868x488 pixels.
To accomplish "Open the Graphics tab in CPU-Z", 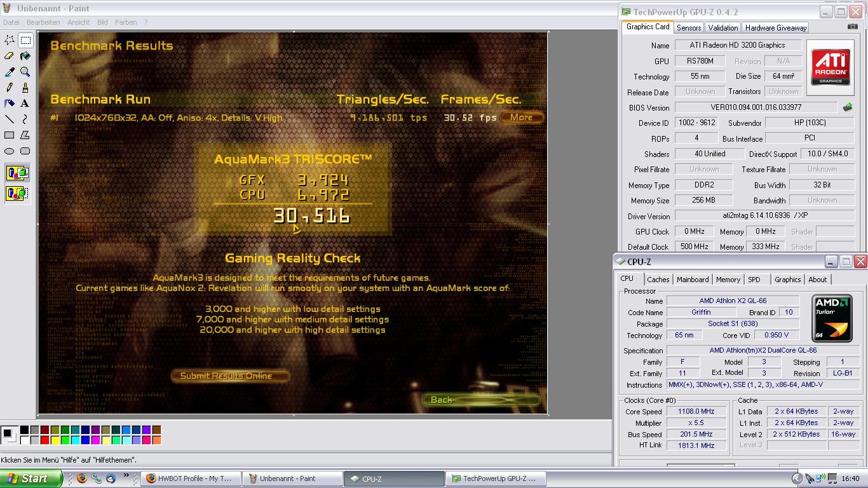I will 788,280.
